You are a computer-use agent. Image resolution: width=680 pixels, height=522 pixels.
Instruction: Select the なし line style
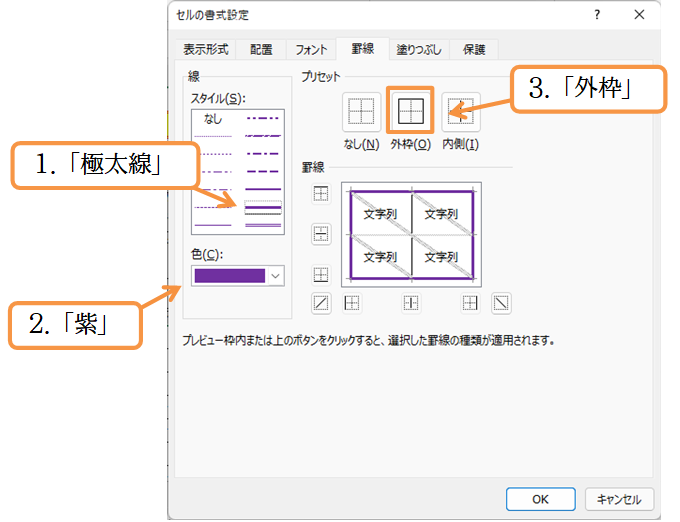coord(213,119)
